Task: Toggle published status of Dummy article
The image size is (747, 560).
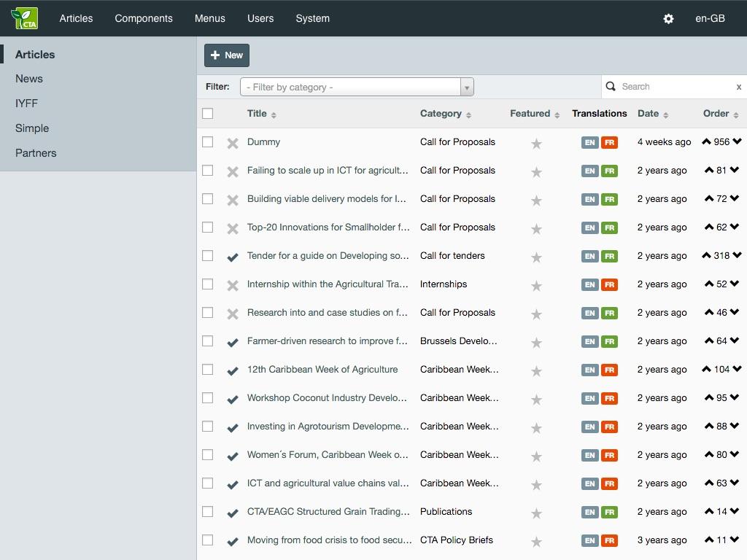Action: (233, 143)
